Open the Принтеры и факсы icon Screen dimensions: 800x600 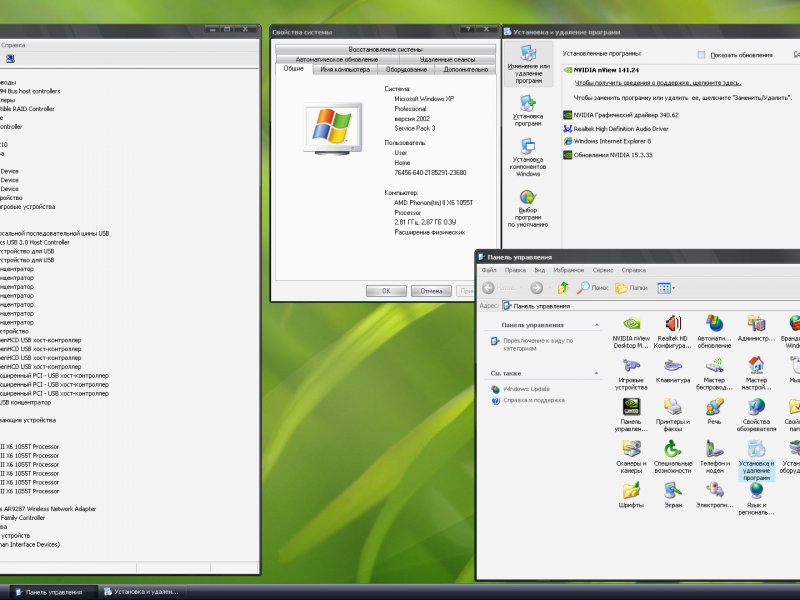click(673, 415)
